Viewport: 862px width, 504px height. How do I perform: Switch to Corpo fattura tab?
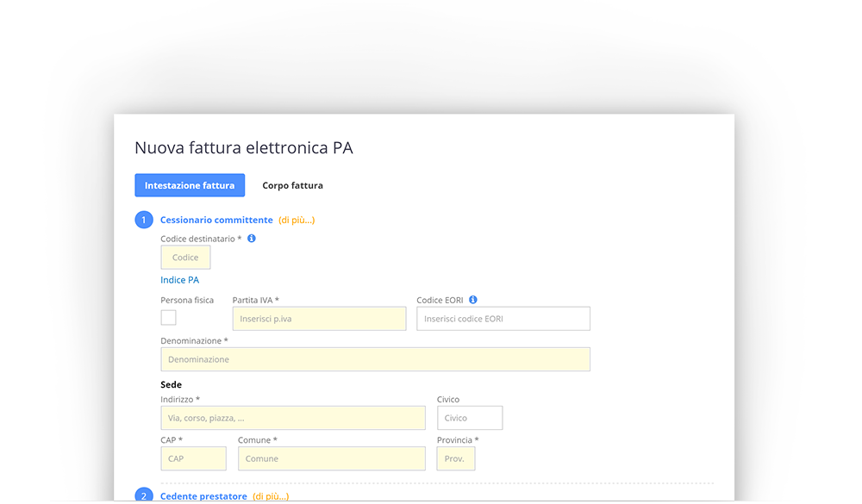[292, 186]
